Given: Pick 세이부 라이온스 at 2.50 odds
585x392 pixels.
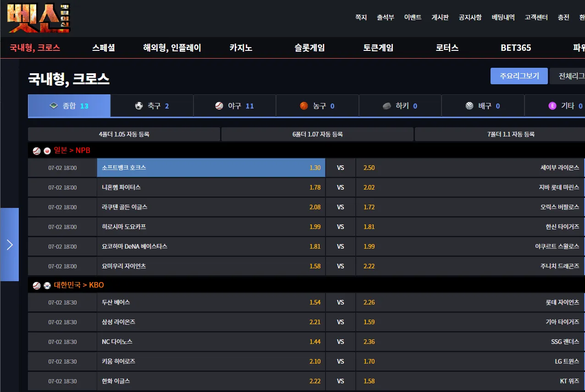Looking at the screenshot, I should tap(470, 168).
